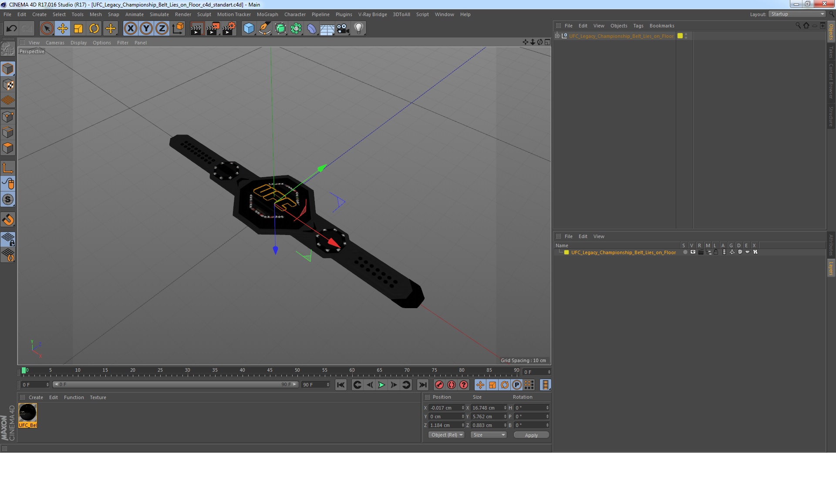Toggle layer visibility in editor (V column)
836x504 pixels.
tap(693, 252)
